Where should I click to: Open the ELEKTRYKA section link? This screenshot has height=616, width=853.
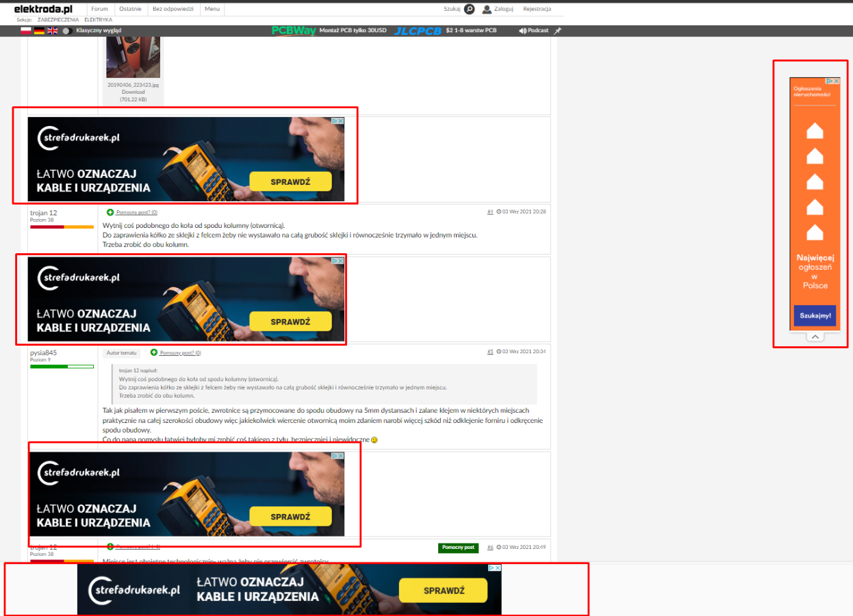click(x=99, y=20)
